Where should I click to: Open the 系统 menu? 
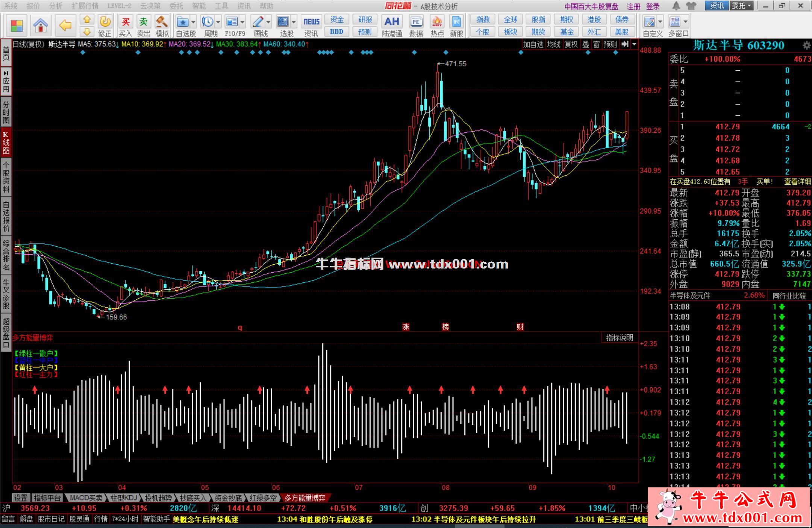[11, 6]
